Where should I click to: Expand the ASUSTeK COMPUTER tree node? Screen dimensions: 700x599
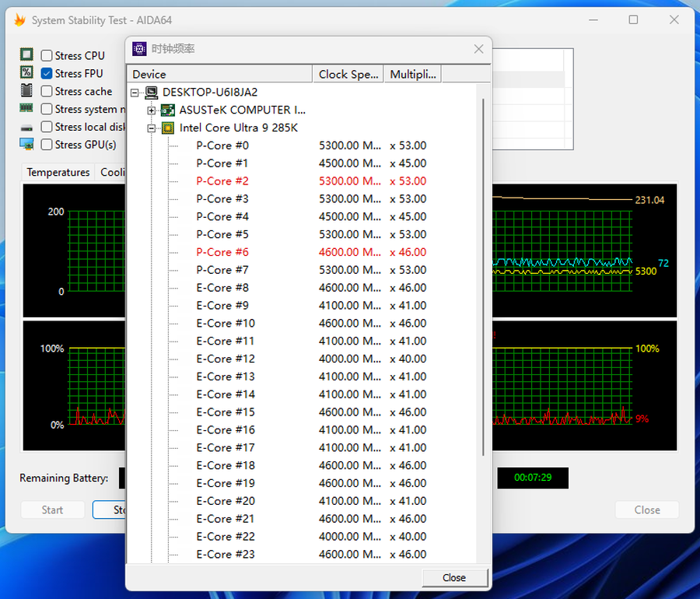152,110
